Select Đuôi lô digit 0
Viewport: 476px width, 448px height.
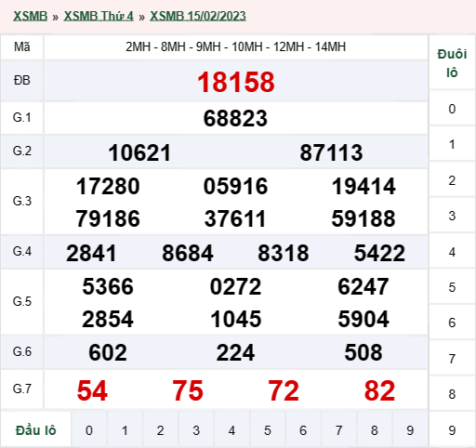[x=452, y=109]
